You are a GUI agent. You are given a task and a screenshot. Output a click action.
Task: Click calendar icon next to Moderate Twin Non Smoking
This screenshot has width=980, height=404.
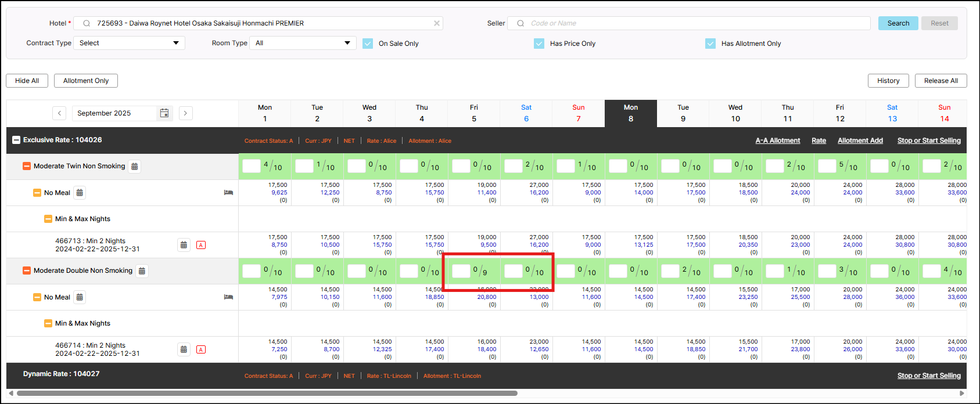(134, 167)
